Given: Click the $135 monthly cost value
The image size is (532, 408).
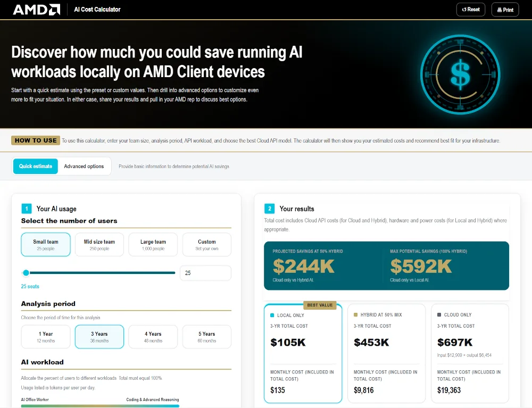Looking at the screenshot, I should [278, 390].
